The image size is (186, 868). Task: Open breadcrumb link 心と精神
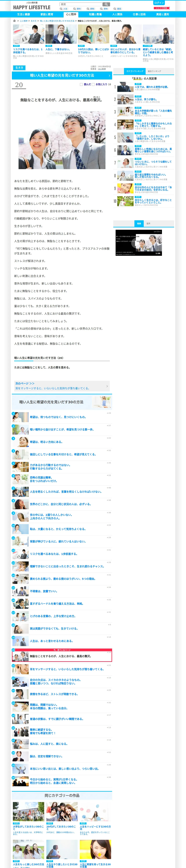coord(24,21)
